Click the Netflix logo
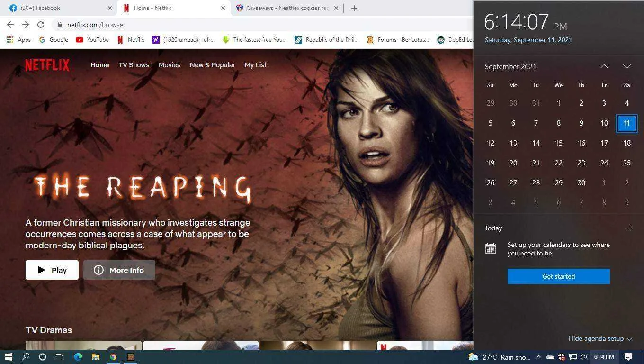The image size is (644, 364). (x=47, y=65)
